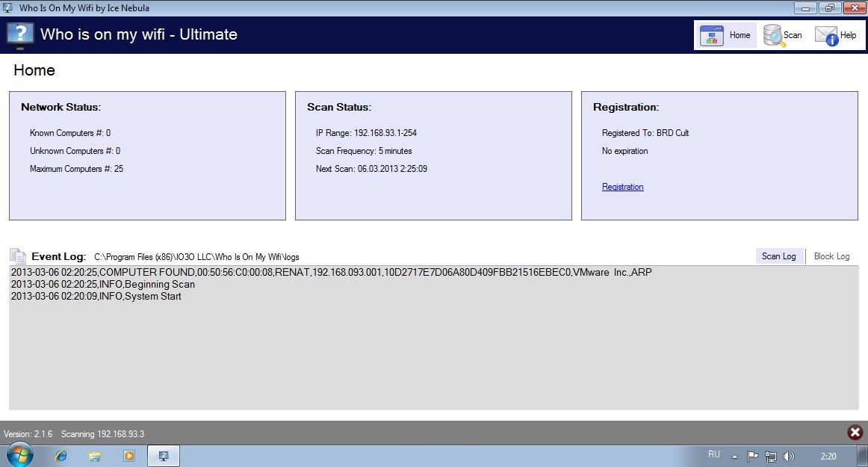Launch Internet Explorer from the taskbar
Screen dimensions: 868x467
(x=61, y=456)
